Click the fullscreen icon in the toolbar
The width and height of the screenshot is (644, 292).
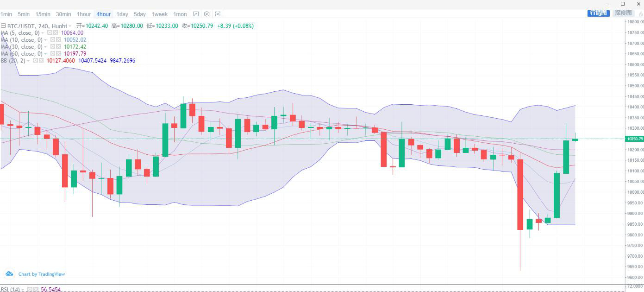pyautogui.click(x=218, y=14)
